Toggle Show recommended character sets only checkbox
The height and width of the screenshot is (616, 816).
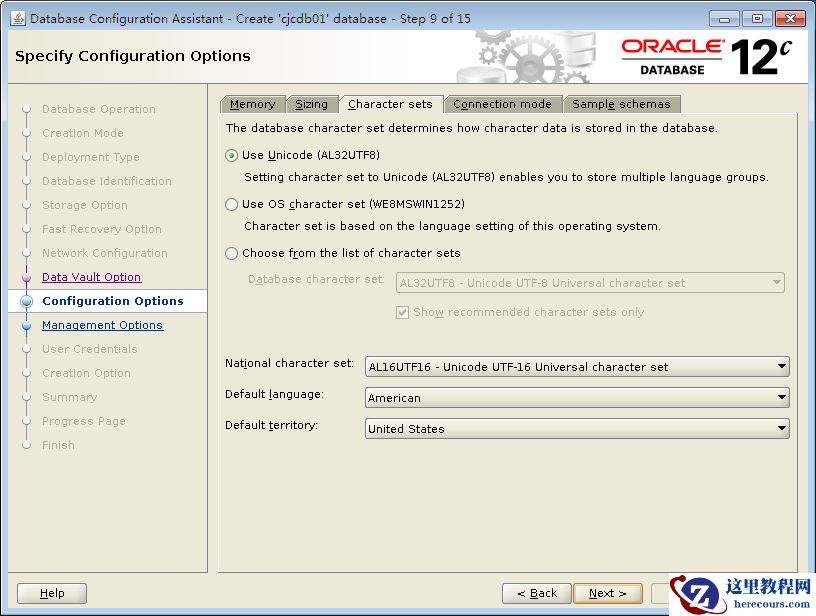point(402,312)
